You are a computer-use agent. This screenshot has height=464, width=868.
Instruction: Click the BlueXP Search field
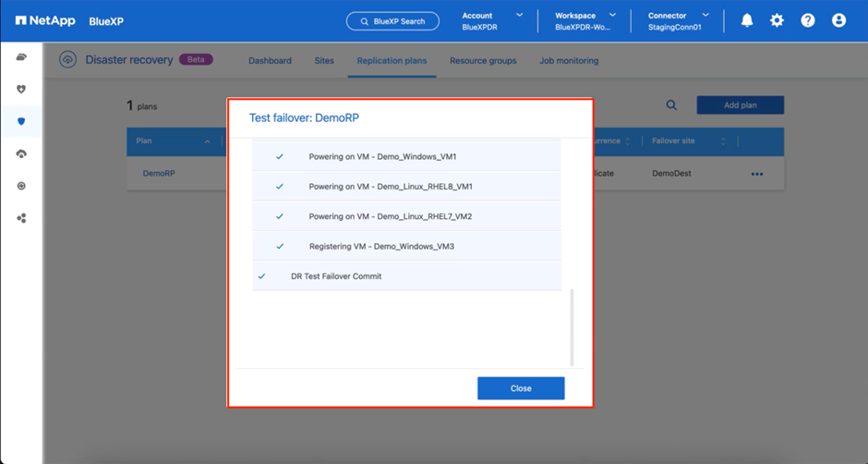tap(392, 20)
